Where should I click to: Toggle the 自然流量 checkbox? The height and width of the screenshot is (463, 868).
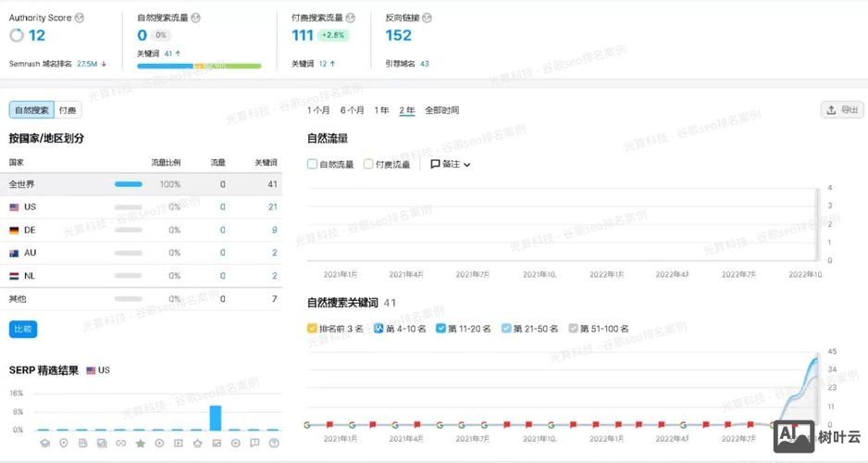click(312, 164)
